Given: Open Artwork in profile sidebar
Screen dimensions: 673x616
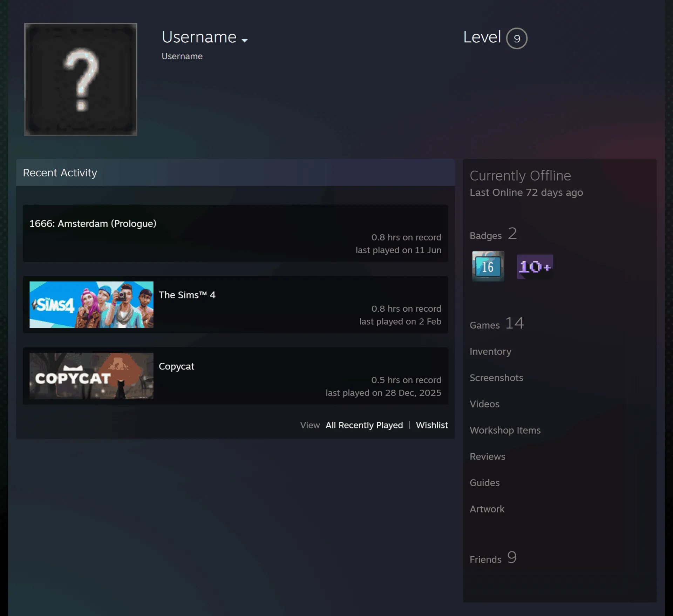Looking at the screenshot, I should [x=487, y=509].
